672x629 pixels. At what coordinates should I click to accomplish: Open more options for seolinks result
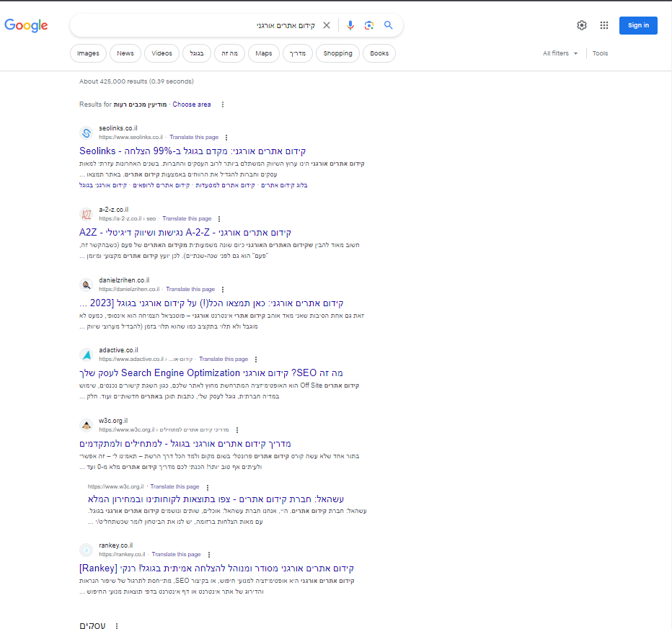(x=226, y=138)
